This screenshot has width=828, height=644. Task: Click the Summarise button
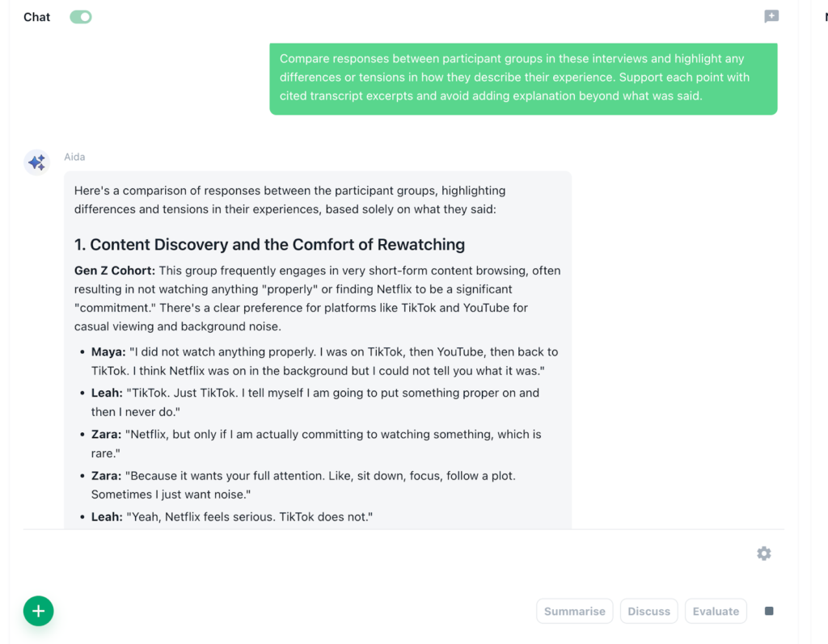click(x=574, y=611)
